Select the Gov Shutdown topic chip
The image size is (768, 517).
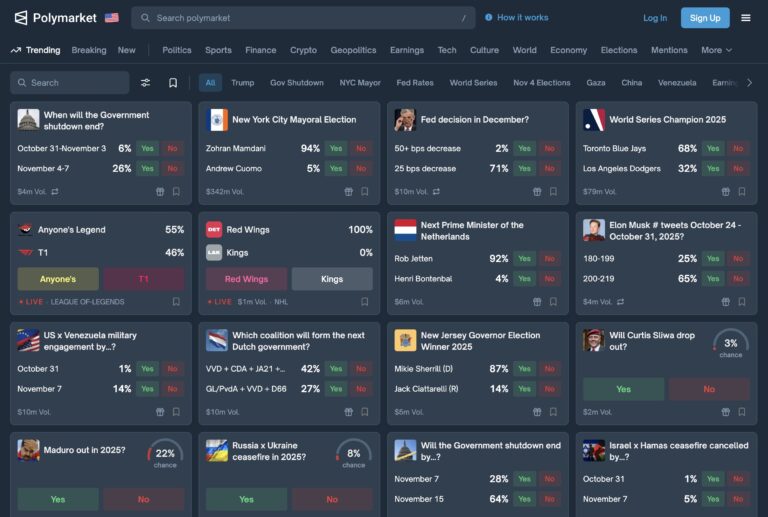(296, 83)
